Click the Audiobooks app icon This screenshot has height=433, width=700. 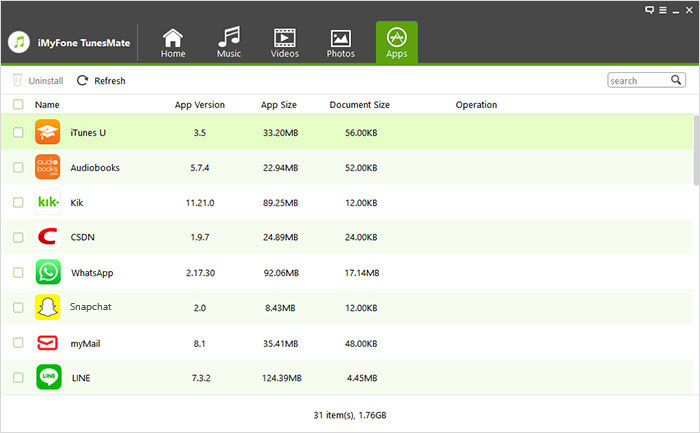tap(48, 167)
